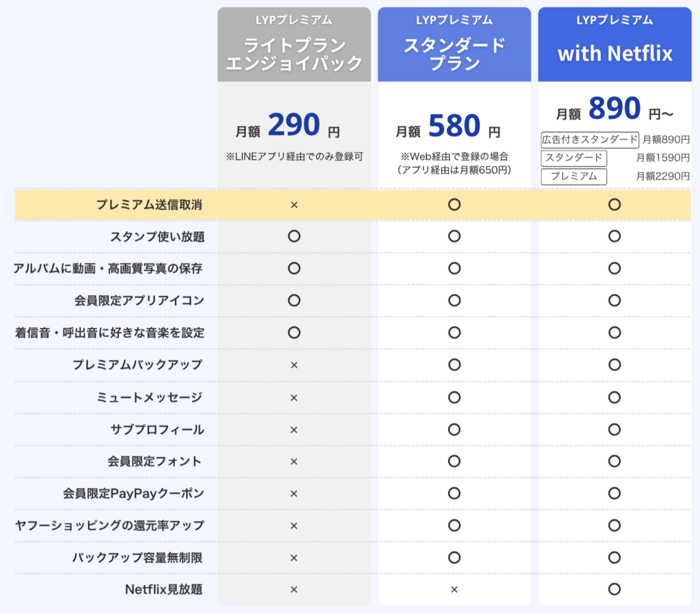Click the バックアップ容量無制限 row label

point(137,558)
